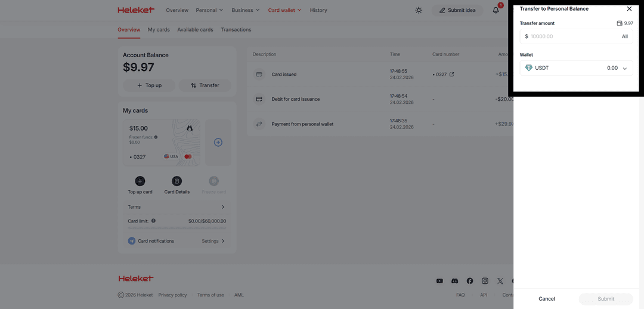Open the notifications bell
This screenshot has width=644, height=309.
[496, 10]
